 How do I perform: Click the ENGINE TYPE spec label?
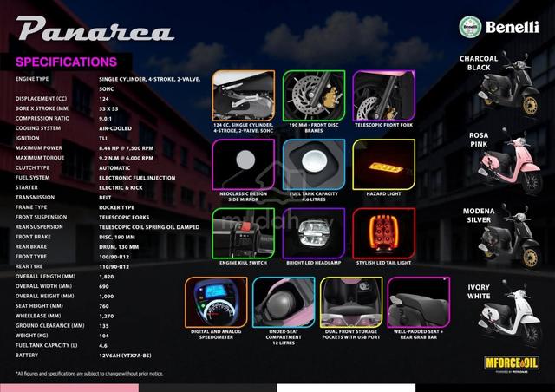tap(32, 79)
